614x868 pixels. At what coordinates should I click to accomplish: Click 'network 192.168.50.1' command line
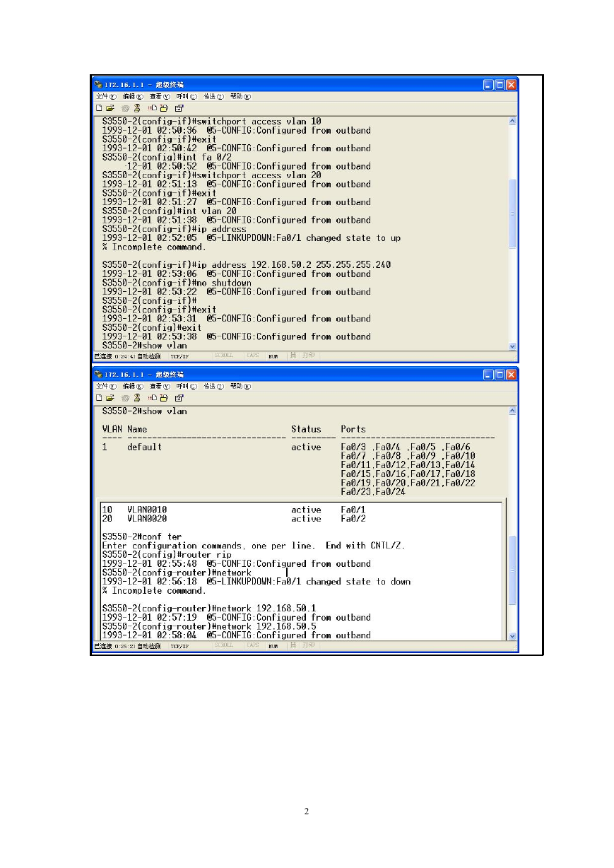(208, 609)
